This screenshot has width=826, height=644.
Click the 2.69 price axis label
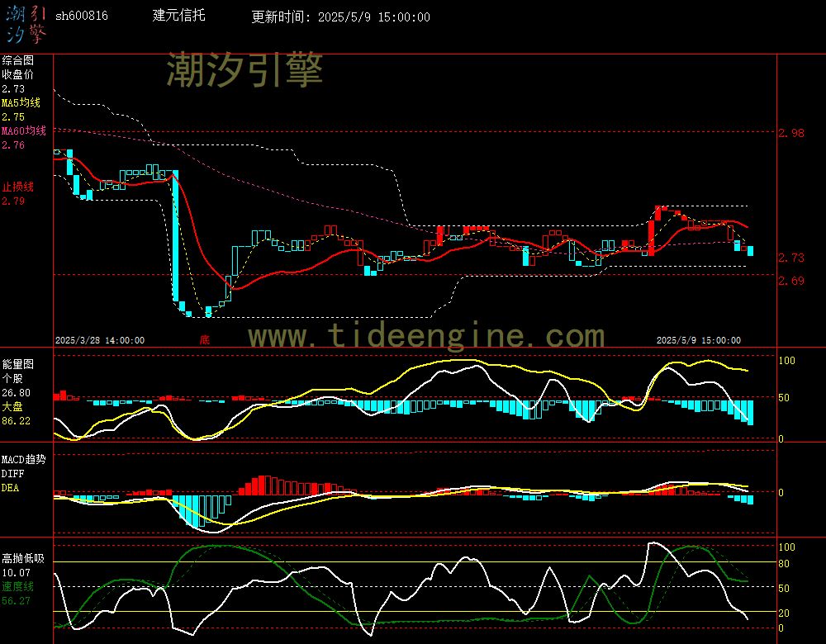pyautogui.click(x=791, y=281)
